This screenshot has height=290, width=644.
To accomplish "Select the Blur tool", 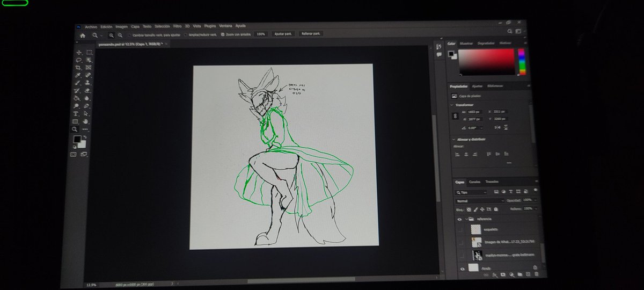I will (87, 98).
